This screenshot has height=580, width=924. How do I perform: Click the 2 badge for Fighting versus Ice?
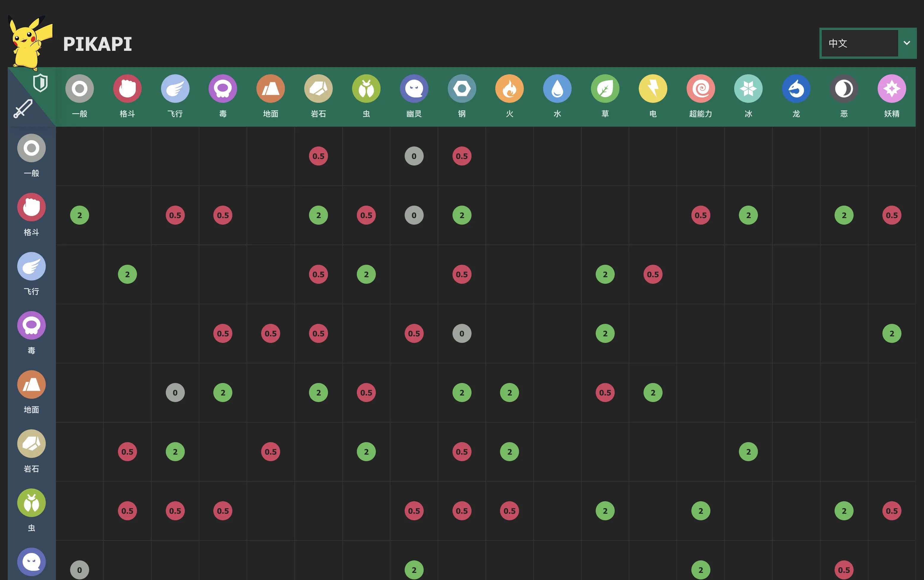click(x=748, y=215)
